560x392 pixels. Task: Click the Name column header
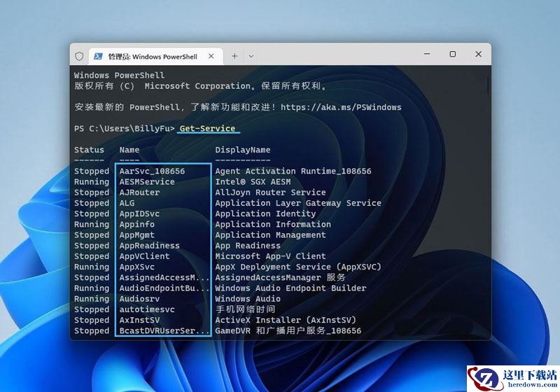[129, 150]
